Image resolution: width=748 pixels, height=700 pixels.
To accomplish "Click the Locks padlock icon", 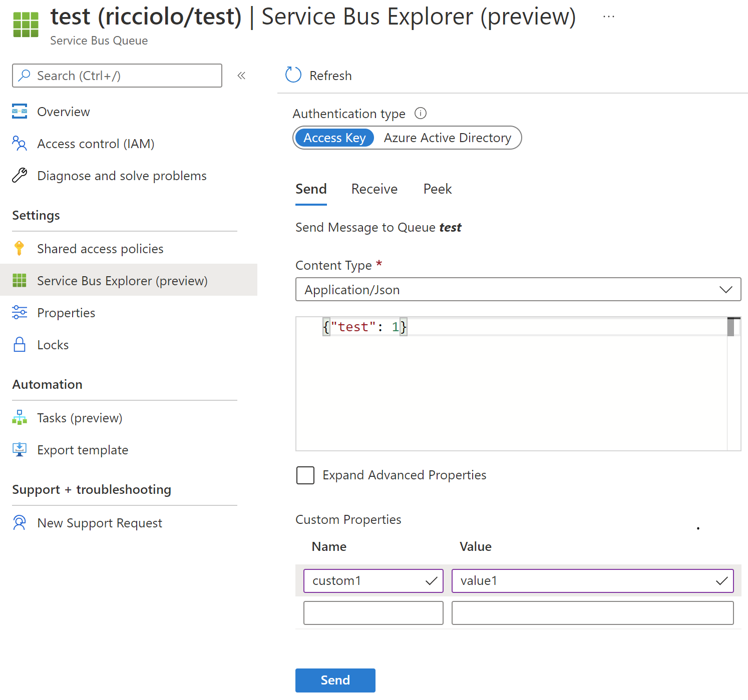I will (20, 344).
